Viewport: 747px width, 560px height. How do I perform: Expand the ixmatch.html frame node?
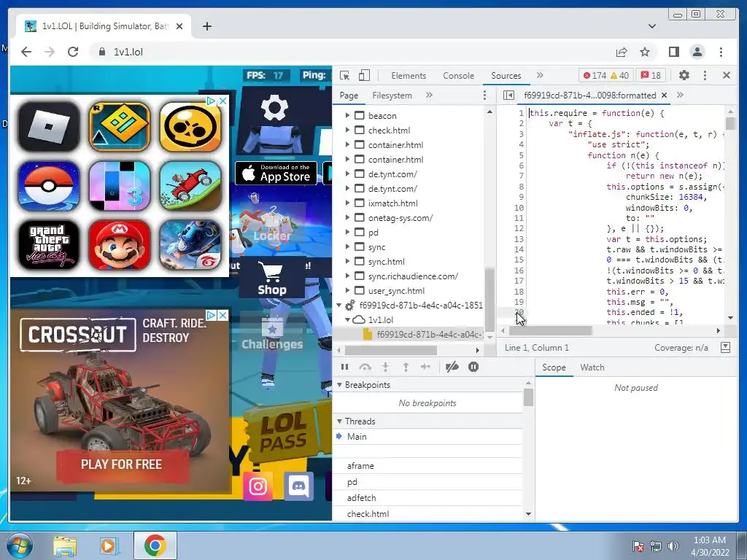pyautogui.click(x=347, y=203)
